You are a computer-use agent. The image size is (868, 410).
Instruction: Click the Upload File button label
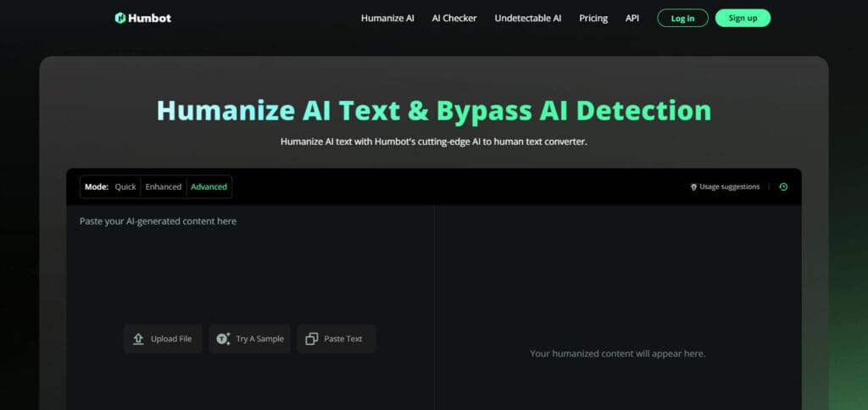tap(171, 339)
